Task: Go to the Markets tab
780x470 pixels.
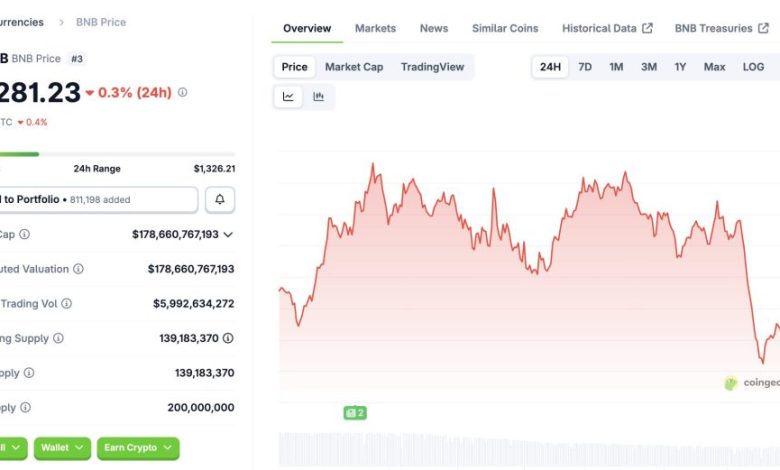Action: 375,28
